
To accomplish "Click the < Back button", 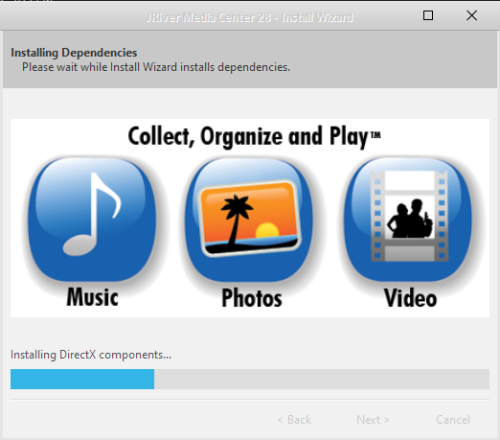I will point(295,420).
